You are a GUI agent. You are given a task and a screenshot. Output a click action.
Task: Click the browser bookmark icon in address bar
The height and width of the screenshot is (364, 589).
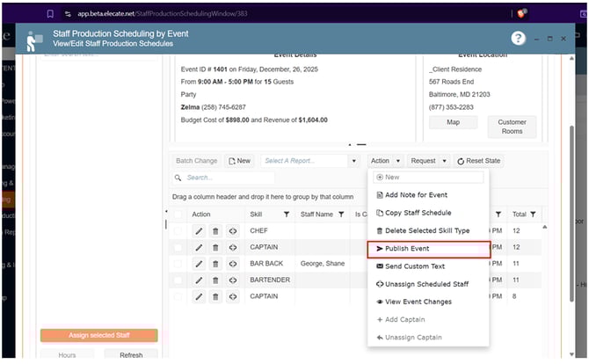click(50, 14)
